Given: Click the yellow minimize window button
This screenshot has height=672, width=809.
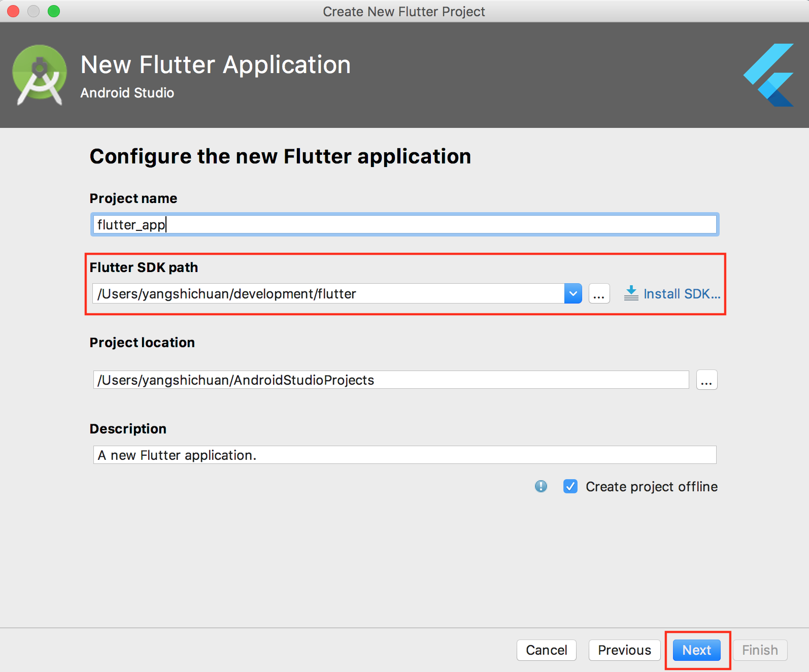Looking at the screenshot, I should (x=33, y=11).
